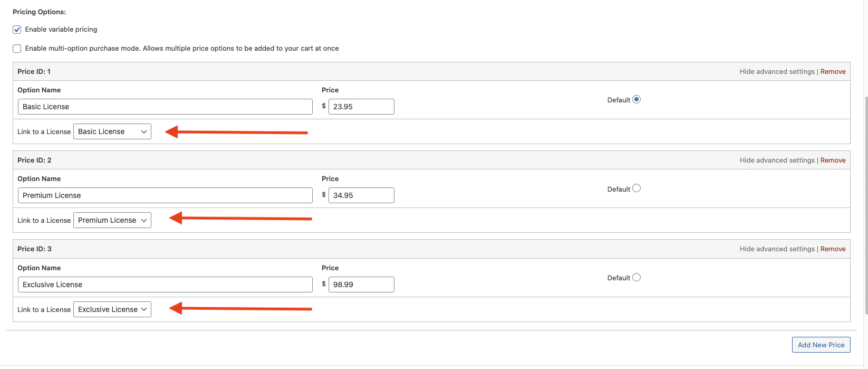Remove Price ID 2
The width and height of the screenshot is (868, 369).
pos(833,160)
